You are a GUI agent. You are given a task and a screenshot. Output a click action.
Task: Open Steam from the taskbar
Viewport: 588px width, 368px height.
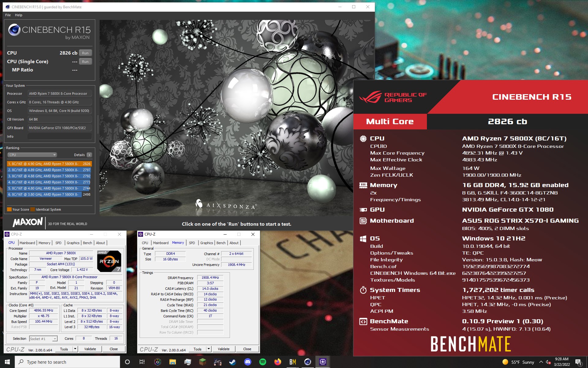232,362
